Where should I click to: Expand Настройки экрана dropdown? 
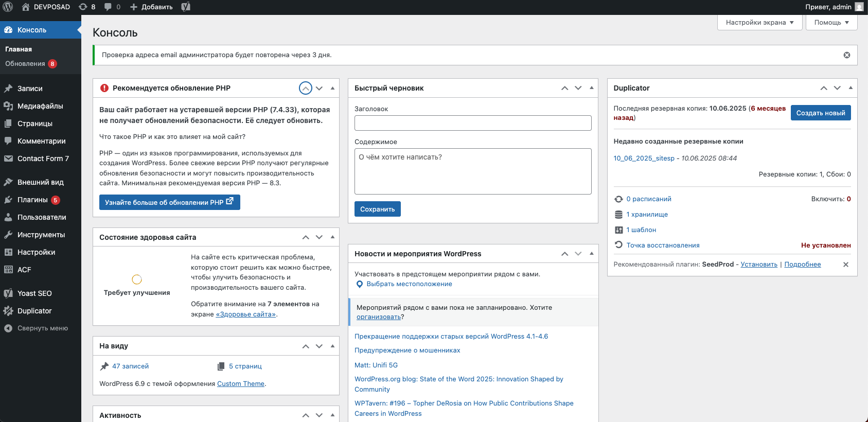click(759, 23)
